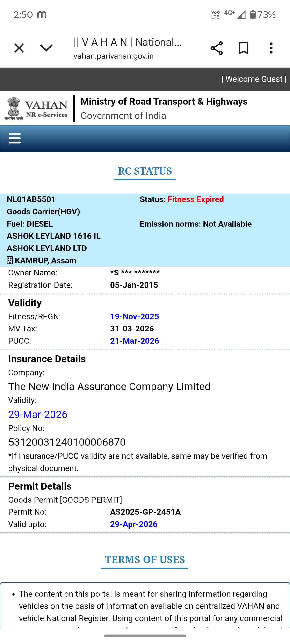The image size is (290, 644).
Task: Tap the office building icon near KAMRUP
Action: click(10, 260)
